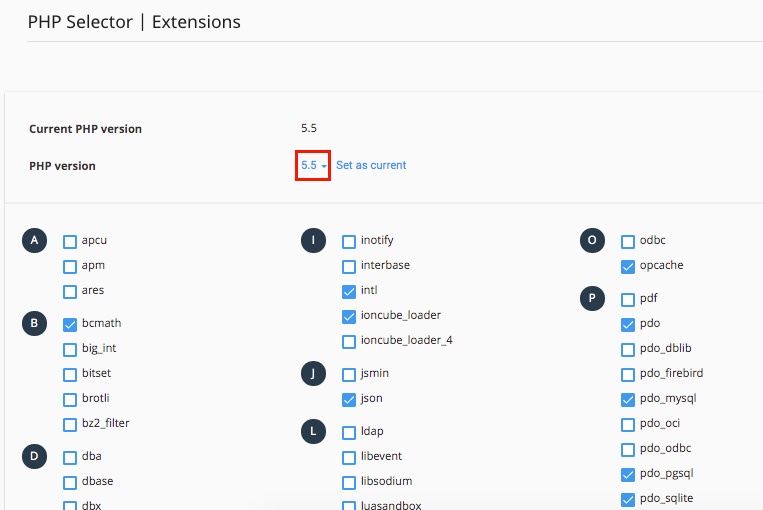
Task: Click the letter L group badge
Action: point(313,432)
